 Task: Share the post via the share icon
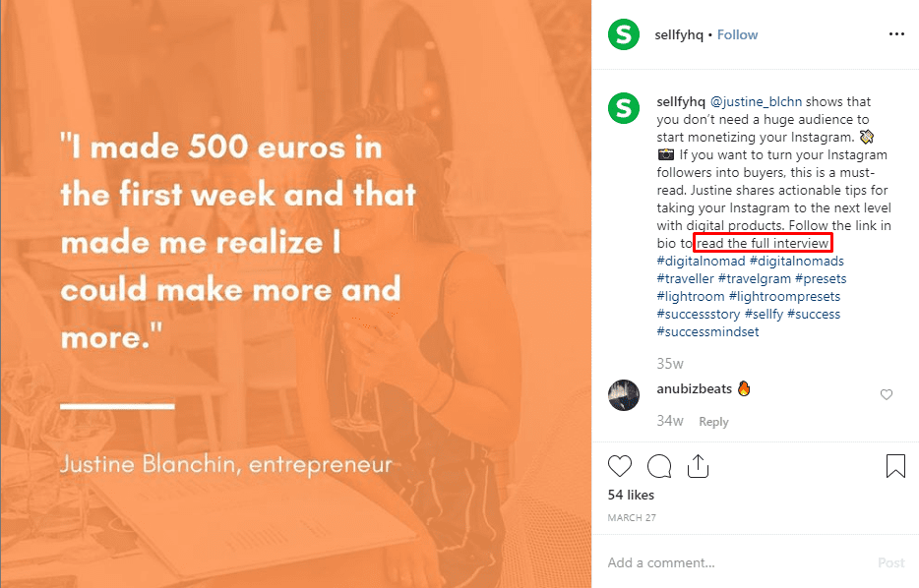[x=698, y=465]
